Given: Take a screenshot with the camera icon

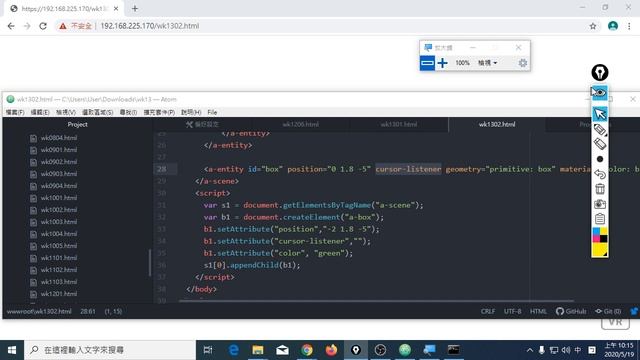Looking at the screenshot, I should point(600,204).
